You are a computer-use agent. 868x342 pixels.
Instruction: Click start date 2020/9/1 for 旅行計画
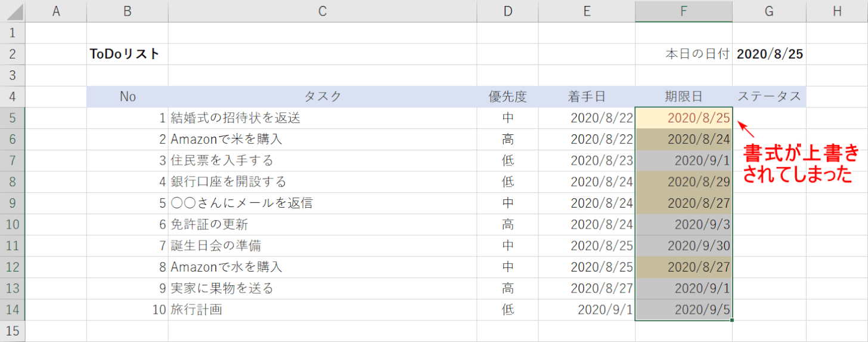click(587, 310)
